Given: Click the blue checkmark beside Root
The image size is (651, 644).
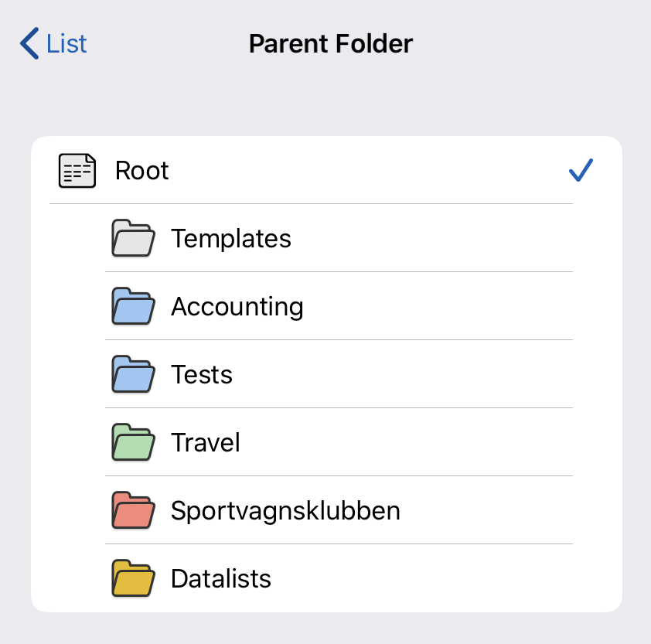Looking at the screenshot, I should [x=580, y=170].
